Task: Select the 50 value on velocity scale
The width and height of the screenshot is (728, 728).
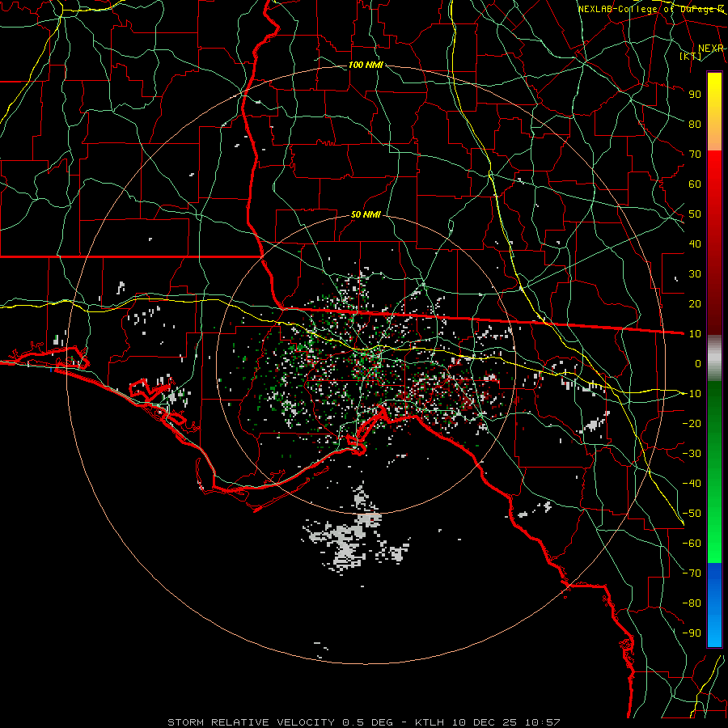Action: 695,214
